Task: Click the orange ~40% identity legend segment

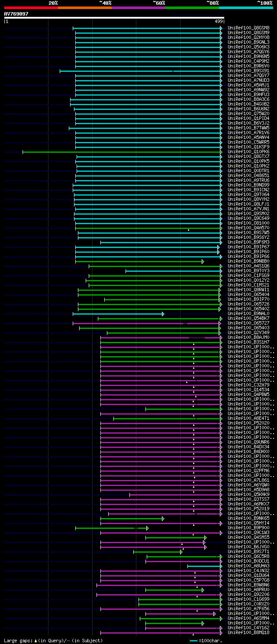Action: (x=84, y=8)
